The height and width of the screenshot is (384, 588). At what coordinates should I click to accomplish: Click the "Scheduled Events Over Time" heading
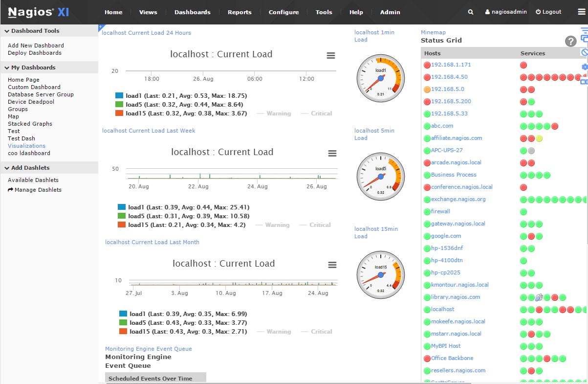150,379
